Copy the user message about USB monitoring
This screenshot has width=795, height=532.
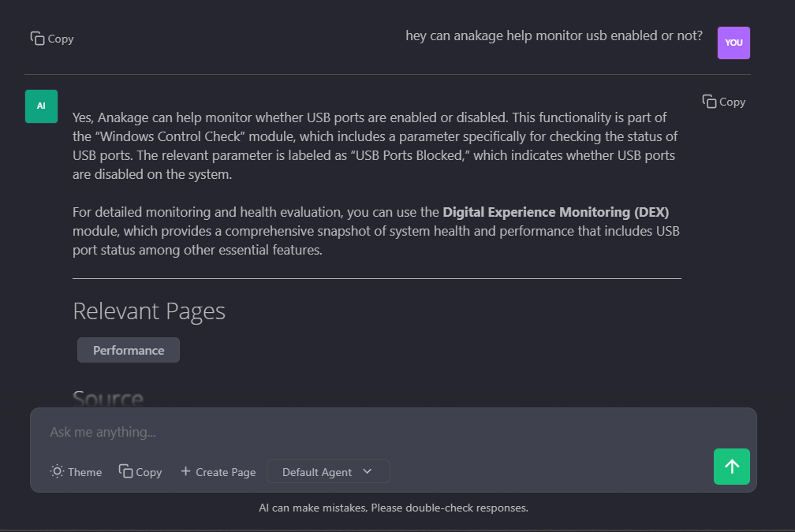pyautogui.click(x=52, y=39)
